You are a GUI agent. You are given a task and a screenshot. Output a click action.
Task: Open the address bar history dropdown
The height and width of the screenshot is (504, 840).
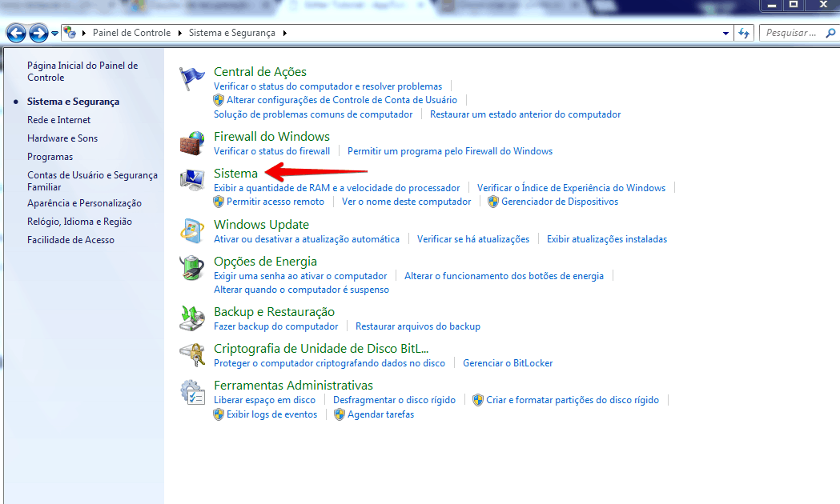pyautogui.click(x=725, y=33)
